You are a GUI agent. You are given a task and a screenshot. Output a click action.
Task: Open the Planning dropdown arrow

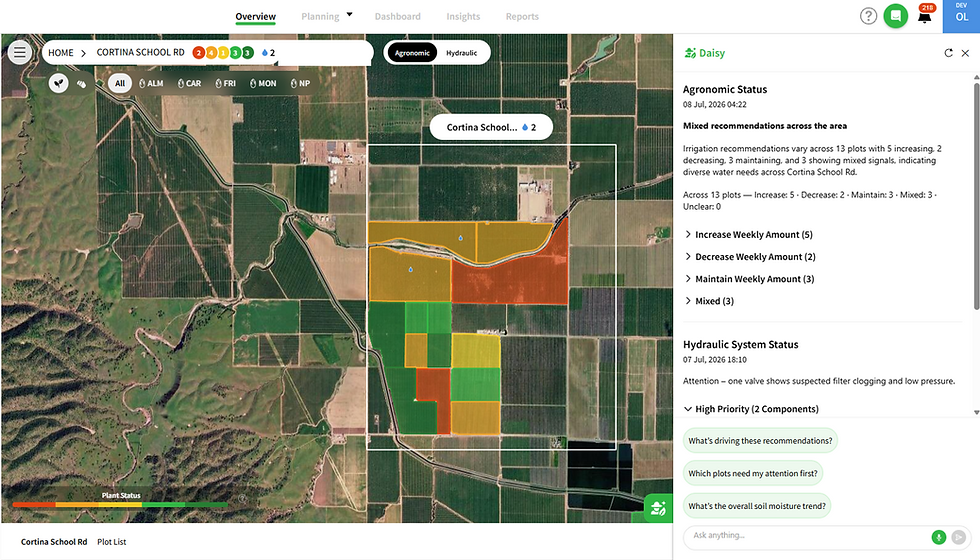[349, 14]
